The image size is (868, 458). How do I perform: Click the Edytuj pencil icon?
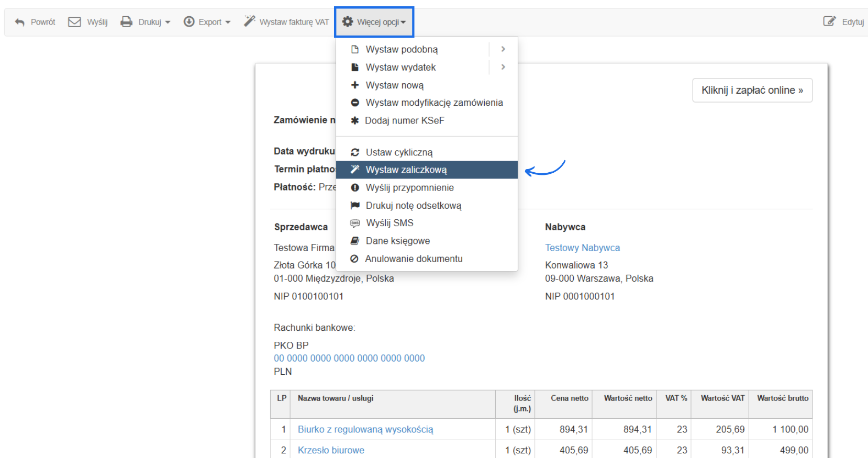tap(829, 21)
